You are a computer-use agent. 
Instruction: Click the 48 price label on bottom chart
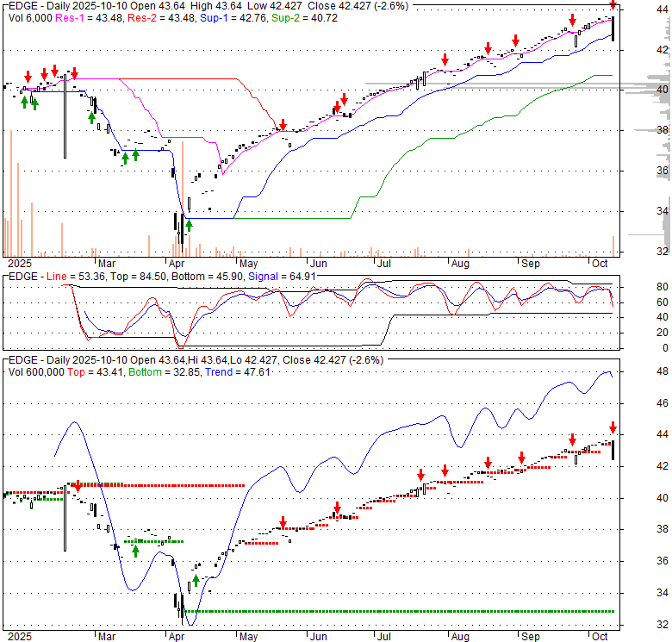663,371
